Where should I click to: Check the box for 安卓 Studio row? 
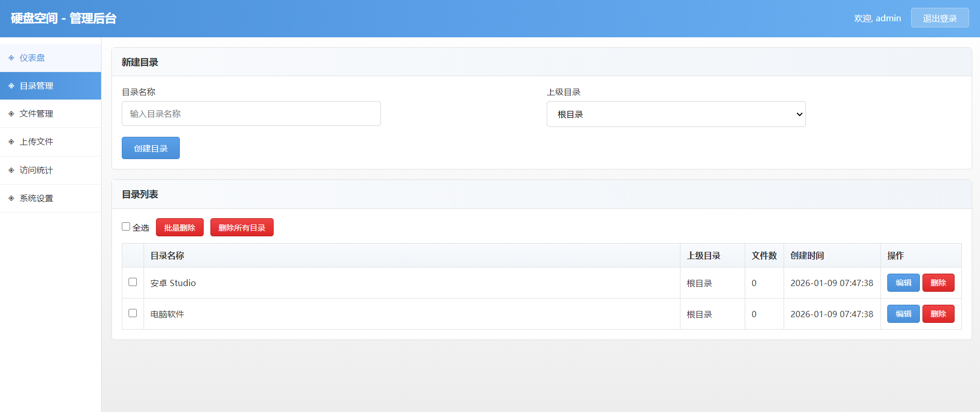tap(133, 282)
